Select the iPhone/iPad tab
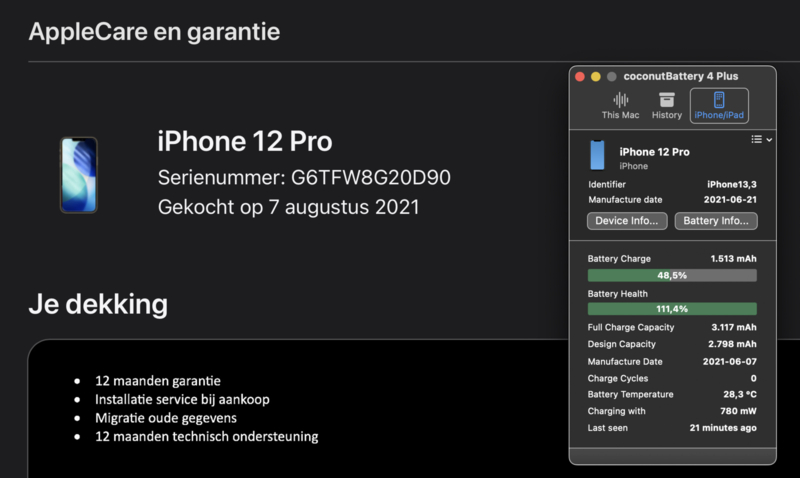This screenshot has height=478, width=800. (719, 105)
